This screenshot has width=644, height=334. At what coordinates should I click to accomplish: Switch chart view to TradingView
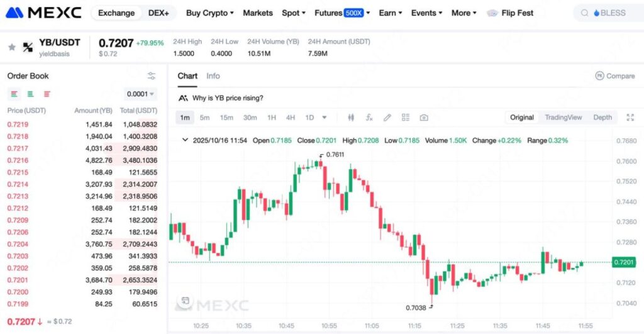tap(563, 117)
